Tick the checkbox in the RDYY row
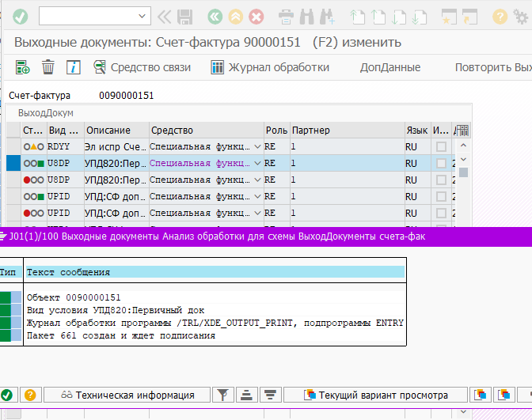 pos(441,147)
